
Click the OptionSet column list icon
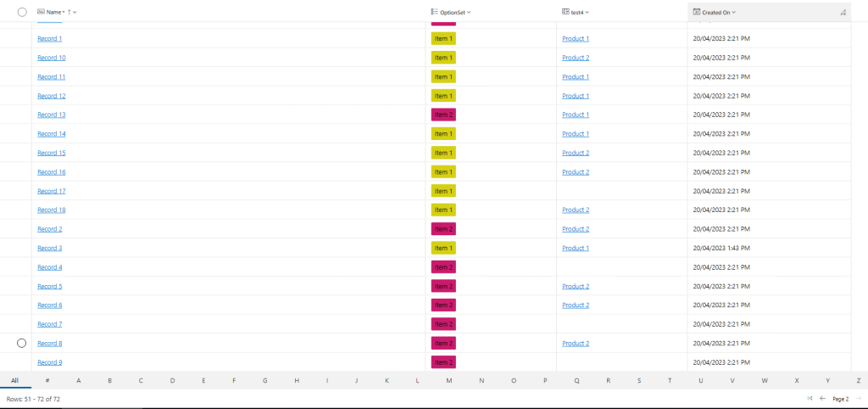click(x=434, y=12)
